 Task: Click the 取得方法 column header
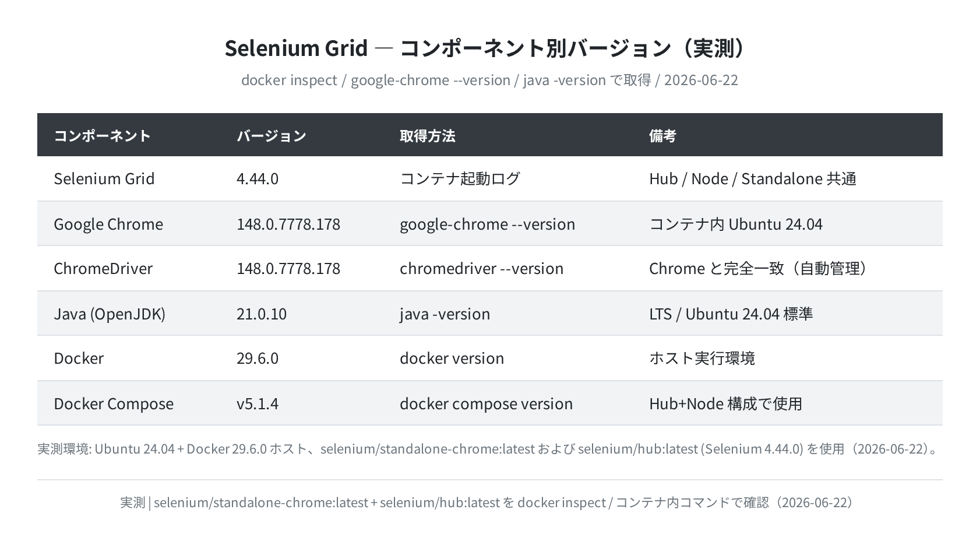427,136
